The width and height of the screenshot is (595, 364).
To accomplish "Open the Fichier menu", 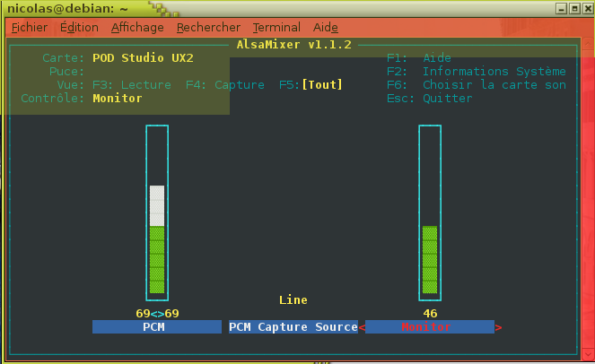I will (30, 27).
